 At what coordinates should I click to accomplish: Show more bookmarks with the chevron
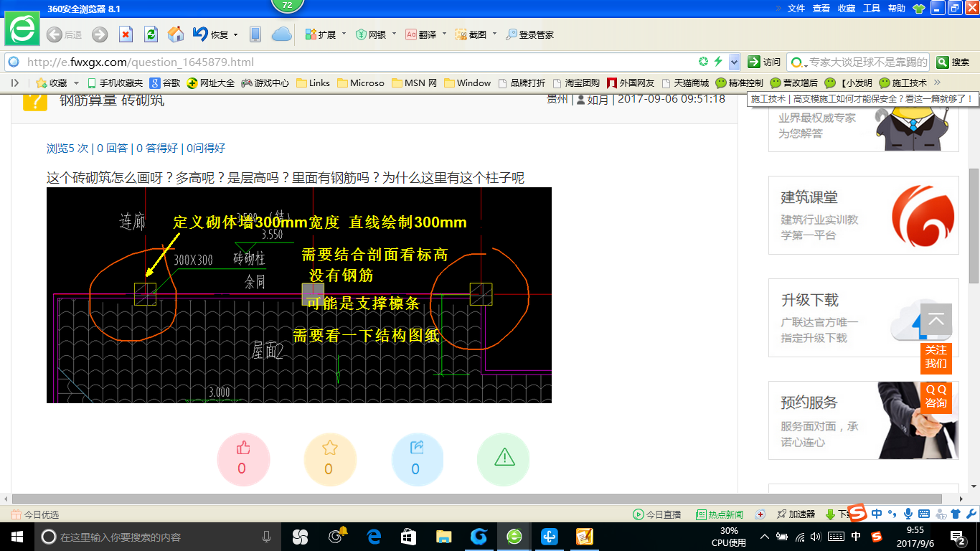937,83
